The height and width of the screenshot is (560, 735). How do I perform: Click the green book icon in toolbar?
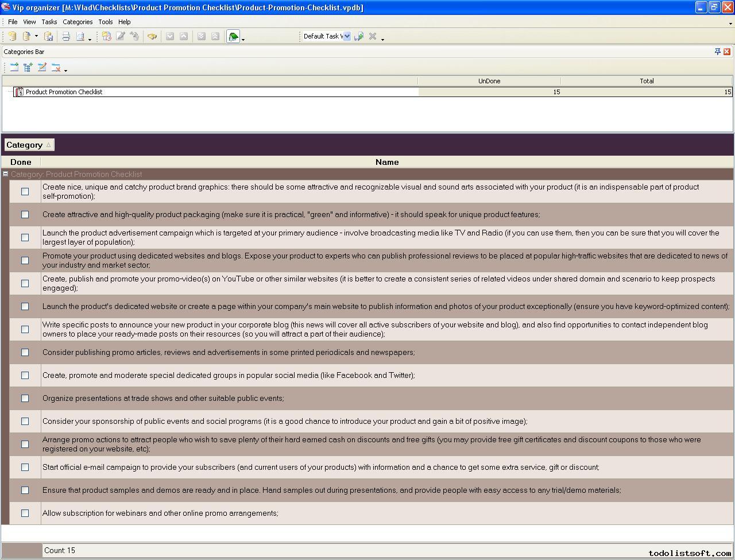pos(233,37)
